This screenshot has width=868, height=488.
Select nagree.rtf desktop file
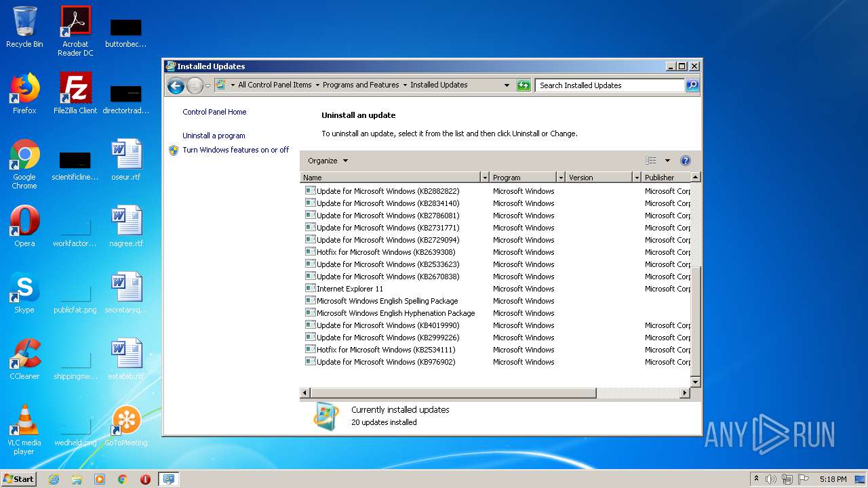126,226
